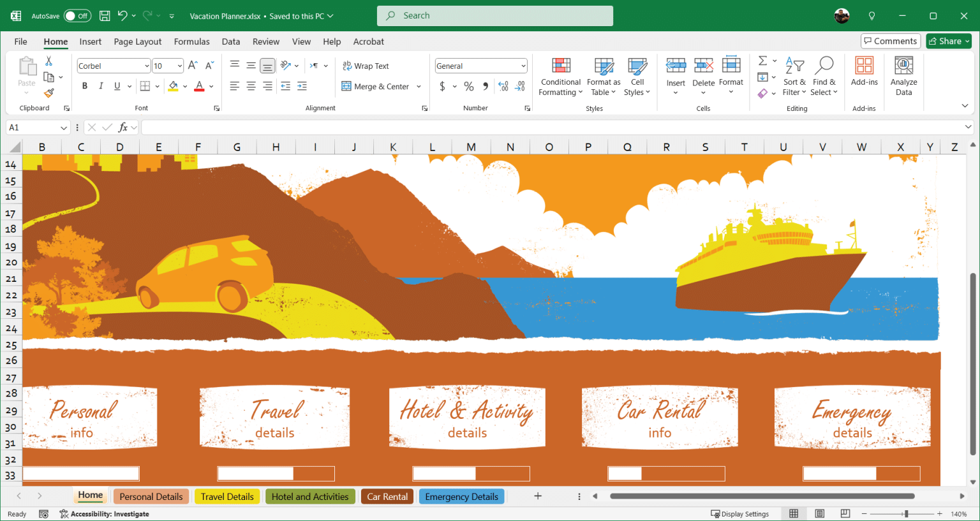Open the Conditional Formatting tool

pyautogui.click(x=560, y=77)
